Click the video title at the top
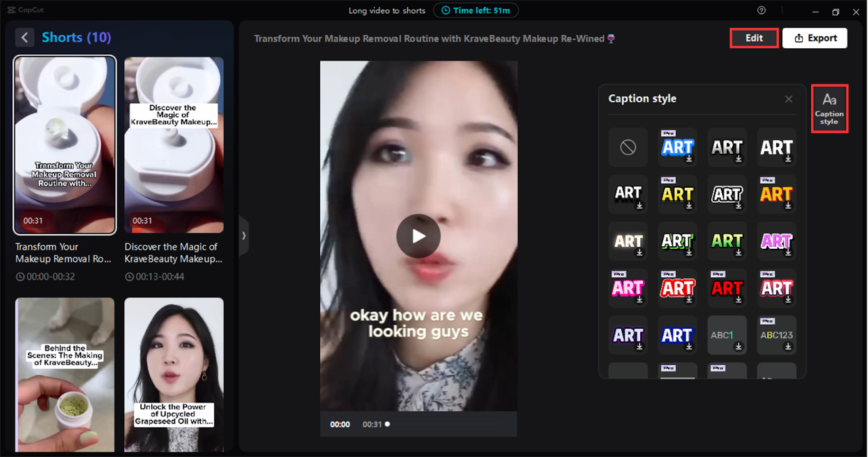Image resolution: width=868 pixels, height=457 pixels. pyautogui.click(x=435, y=39)
